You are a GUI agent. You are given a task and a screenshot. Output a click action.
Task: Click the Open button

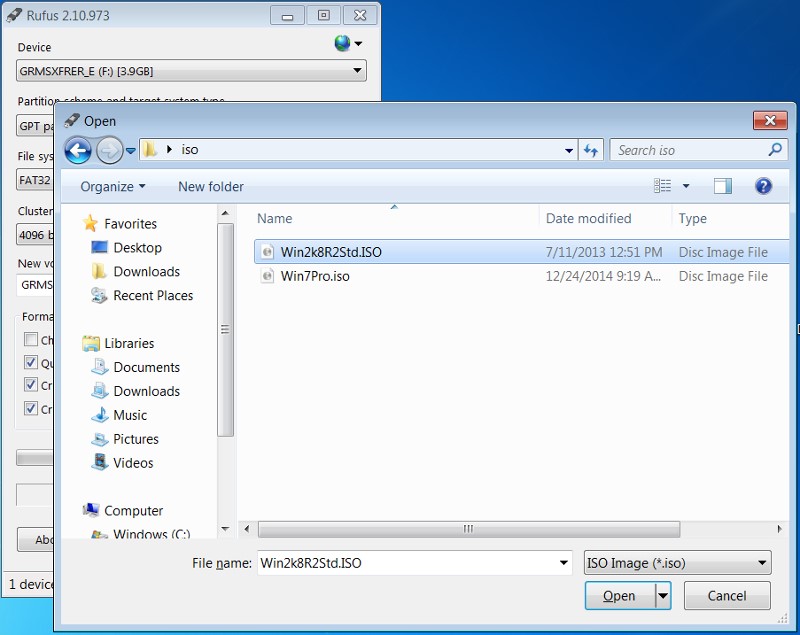click(x=619, y=596)
